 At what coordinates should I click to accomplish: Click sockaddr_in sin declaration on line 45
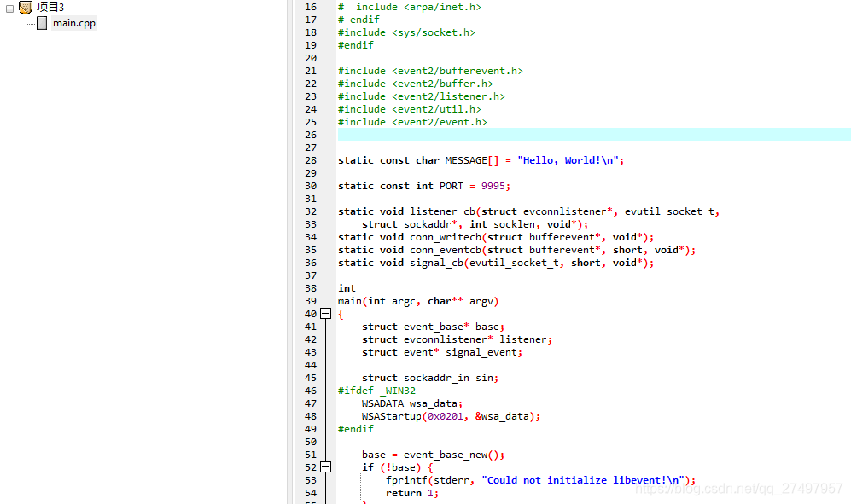(430, 378)
